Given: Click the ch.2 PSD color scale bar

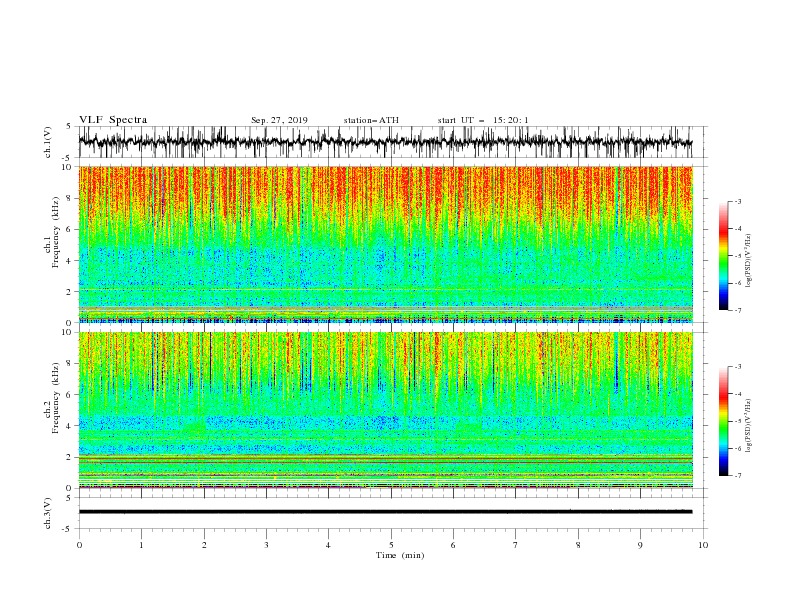Looking at the screenshot, I should (x=723, y=421).
